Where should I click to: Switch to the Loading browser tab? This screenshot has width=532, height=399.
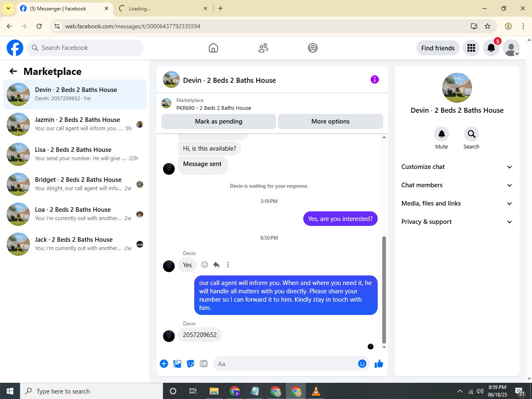[163, 8]
